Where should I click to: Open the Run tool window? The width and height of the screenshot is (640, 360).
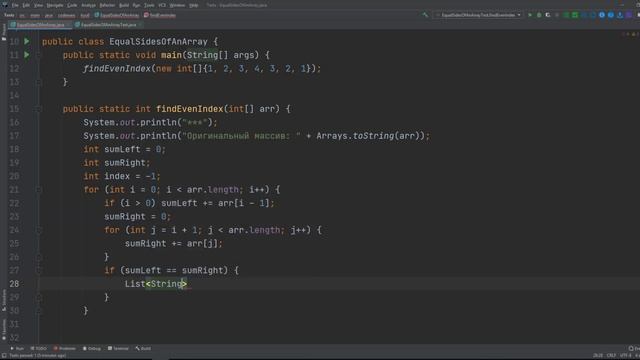17,348
